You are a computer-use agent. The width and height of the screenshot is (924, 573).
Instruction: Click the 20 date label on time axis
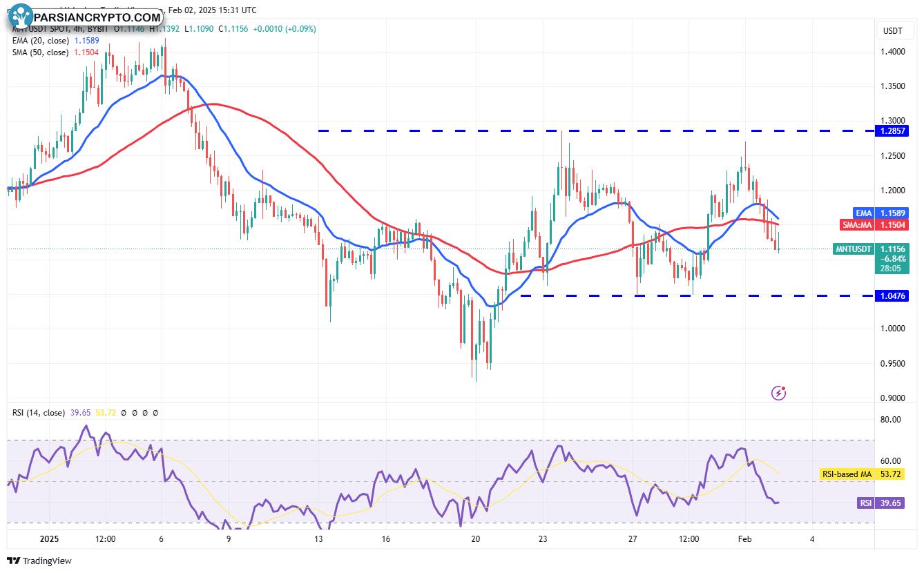pyautogui.click(x=474, y=538)
